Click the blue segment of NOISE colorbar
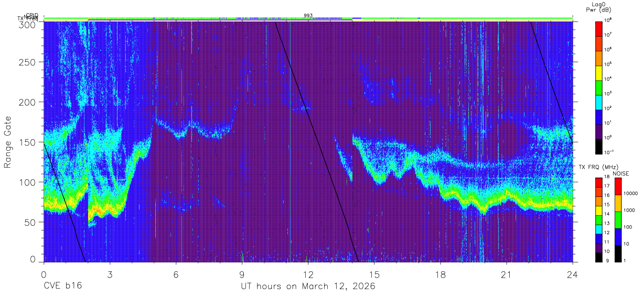 (x=618, y=237)
